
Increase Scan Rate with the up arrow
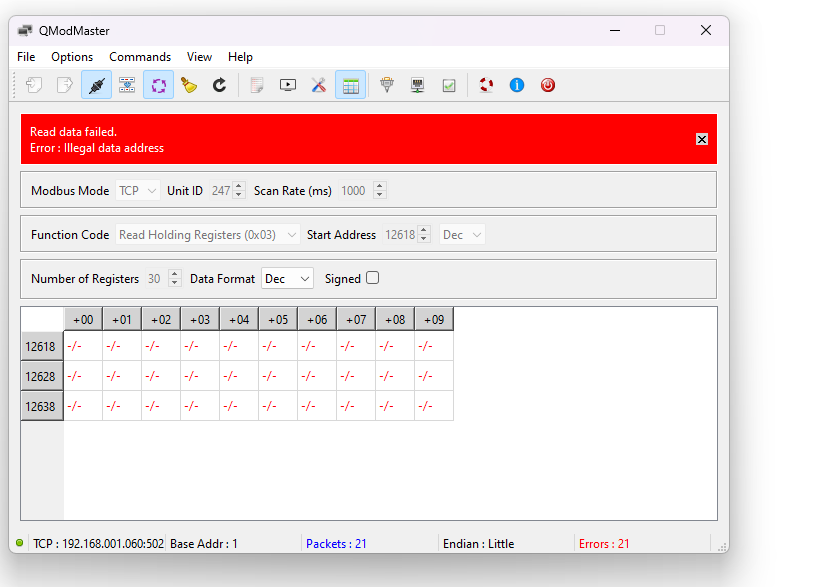point(379,186)
